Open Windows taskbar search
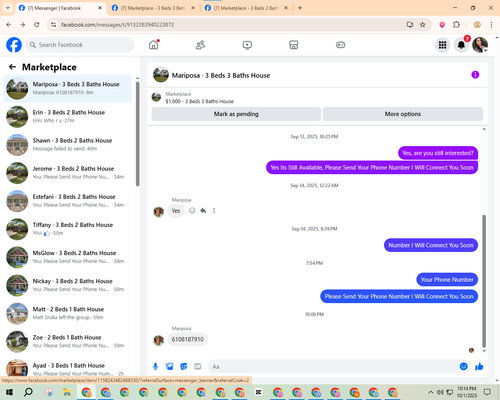Viewport: 500px width, 400px height. point(28,392)
